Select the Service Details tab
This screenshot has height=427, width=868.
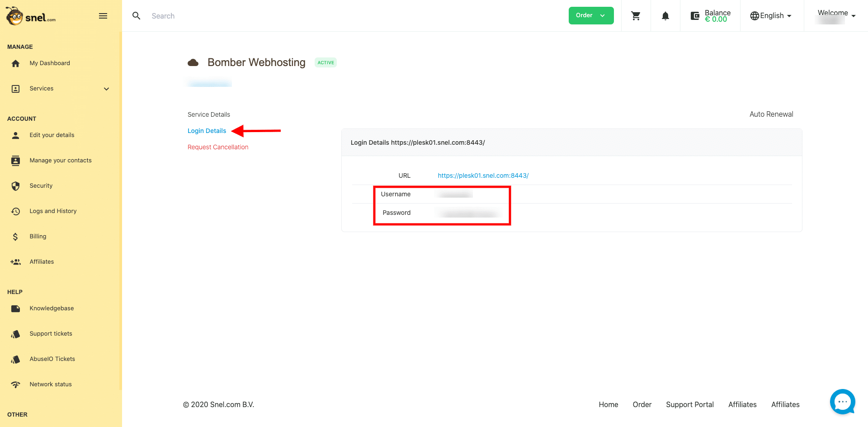pyautogui.click(x=209, y=114)
